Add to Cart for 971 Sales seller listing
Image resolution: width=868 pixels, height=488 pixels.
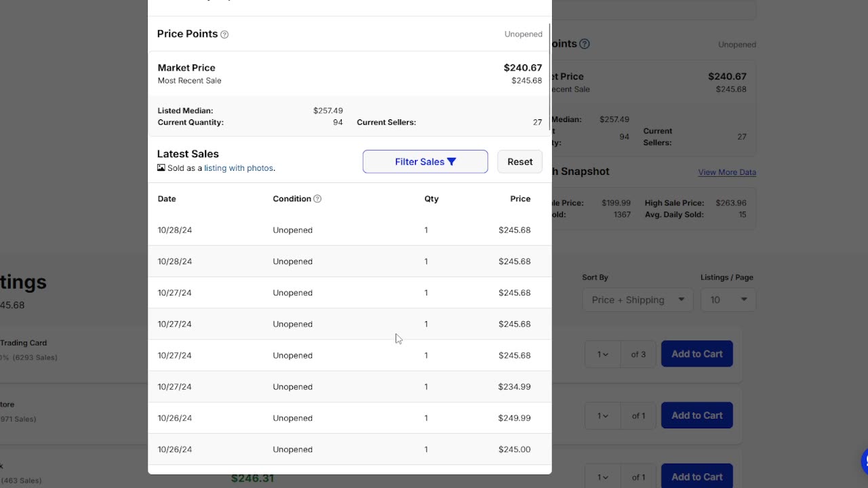pyautogui.click(x=697, y=415)
